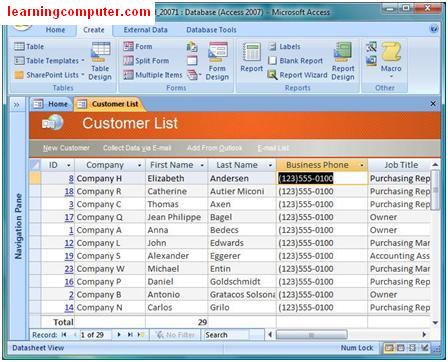
Task: Open Form Design view
Action: tap(217, 61)
